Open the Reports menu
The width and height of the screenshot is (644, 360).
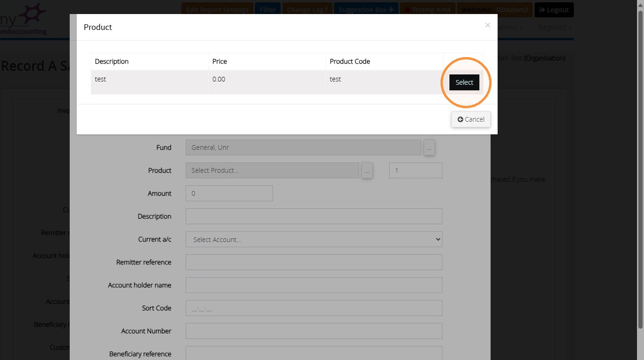pyautogui.click(x=555, y=27)
